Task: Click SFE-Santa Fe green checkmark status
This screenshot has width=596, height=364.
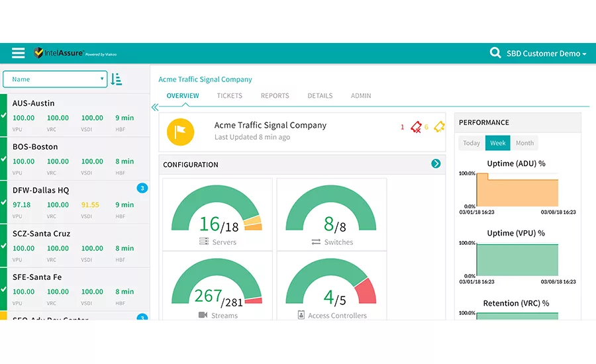Action: tap(3, 289)
